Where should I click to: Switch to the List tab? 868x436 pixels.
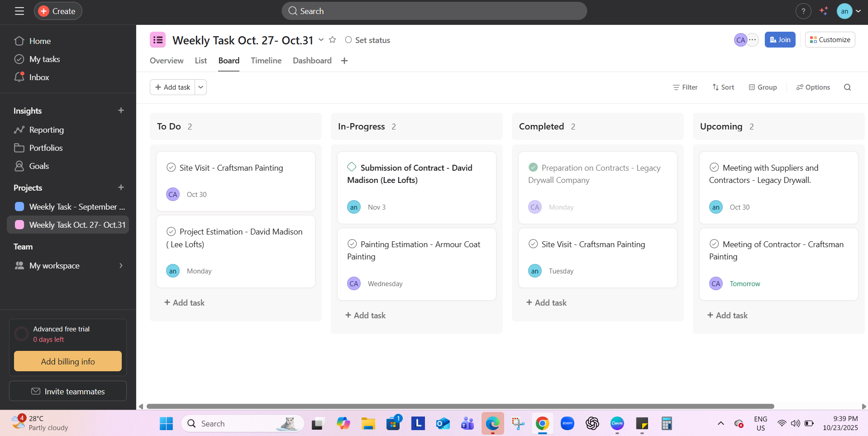(201, 61)
